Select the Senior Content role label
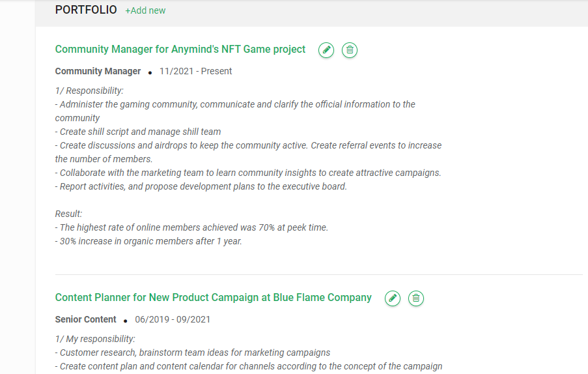 pyautogui.click(x=86, y=319)
